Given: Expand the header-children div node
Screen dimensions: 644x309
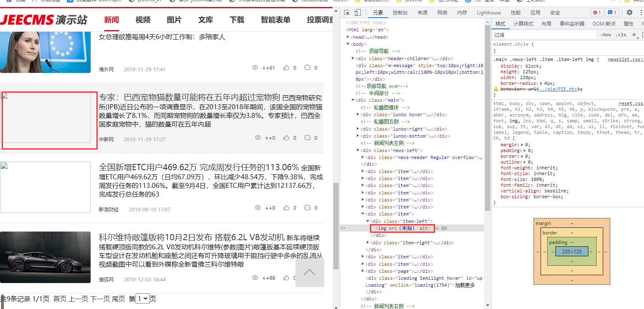Looking at the screenshot, I should click(x=353, y=59).
